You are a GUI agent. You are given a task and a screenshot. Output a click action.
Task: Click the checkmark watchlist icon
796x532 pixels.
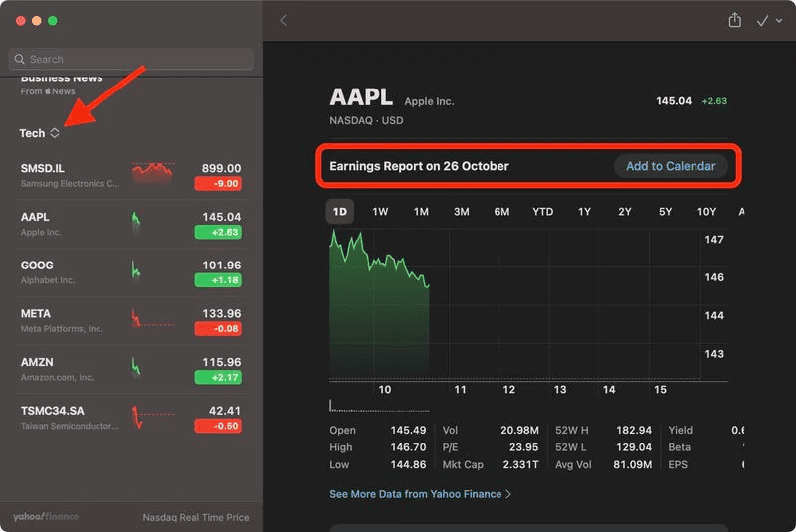(762, 20)
